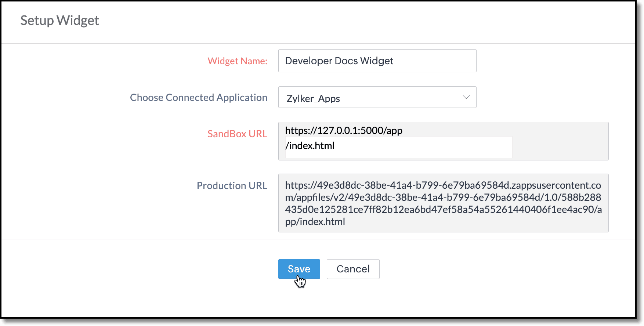Click the Setup Widget heading

coord(60,21)
